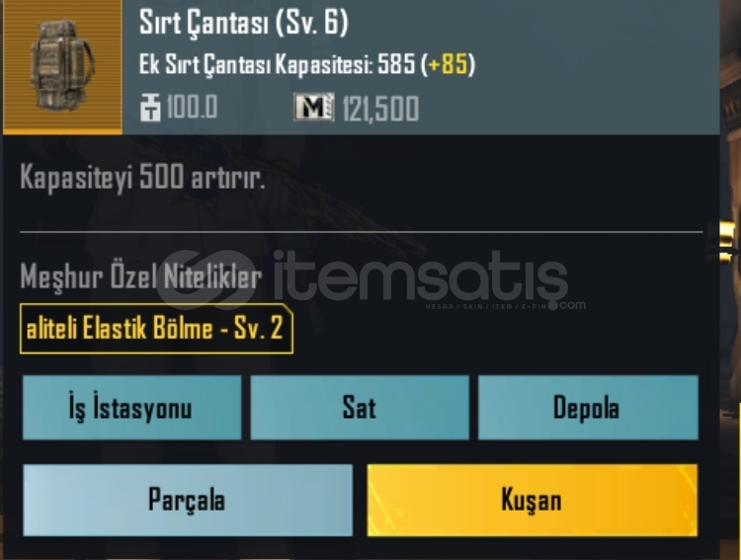Image resolution: width=741 pixels, height=560 pixels.
Task: Dismantle the backpack via the Parçala button
Action: [188, 500]
